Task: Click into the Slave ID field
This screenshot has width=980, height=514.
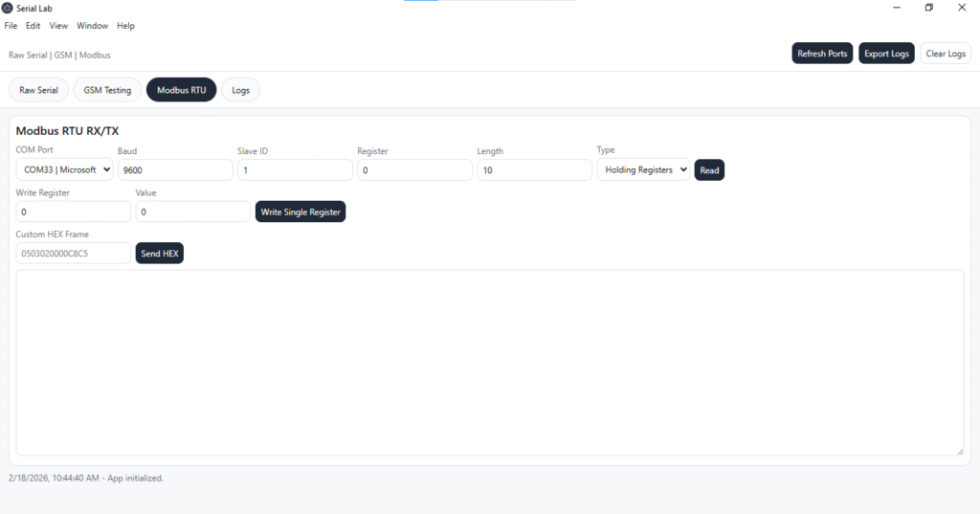Action: point(295,169)
